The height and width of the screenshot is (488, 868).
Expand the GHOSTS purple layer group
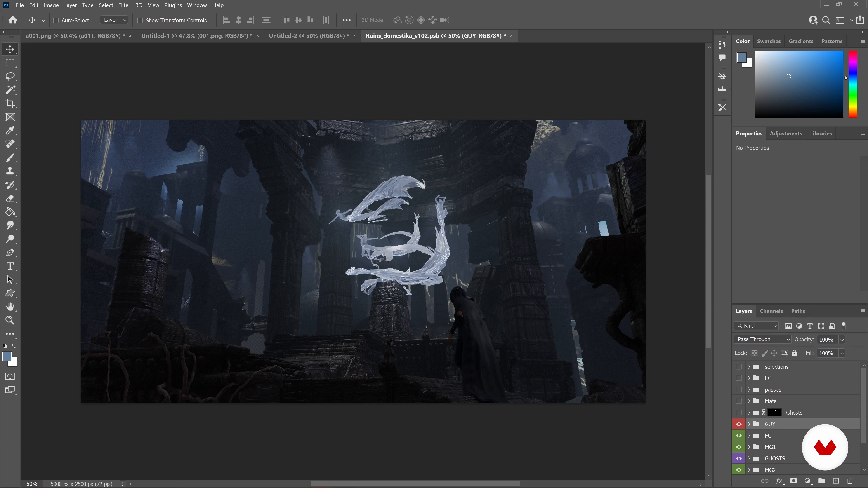pyautogui.click(x=749, y=458)
